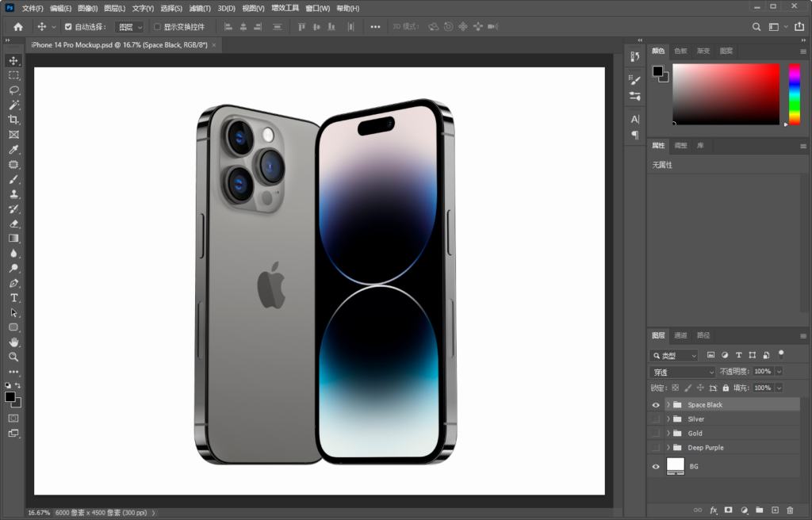Toggle the auto-select checkbox
The image size is (812, 520).
click(x=68, y=27)
